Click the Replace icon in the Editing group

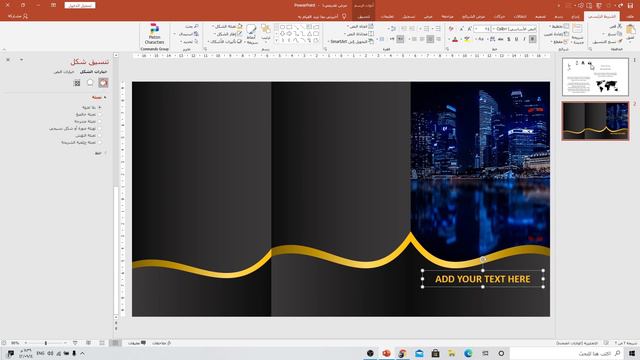(196, 34)
